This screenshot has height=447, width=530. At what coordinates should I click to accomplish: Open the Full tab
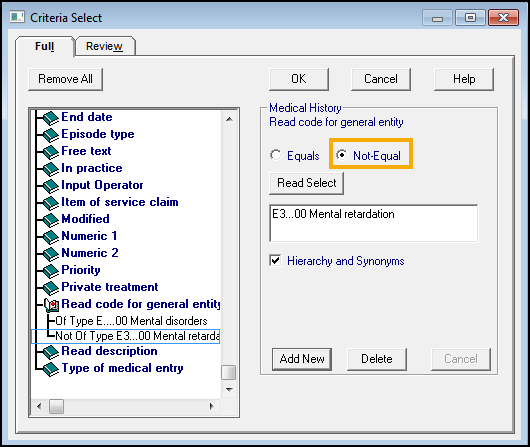(44, 46)
